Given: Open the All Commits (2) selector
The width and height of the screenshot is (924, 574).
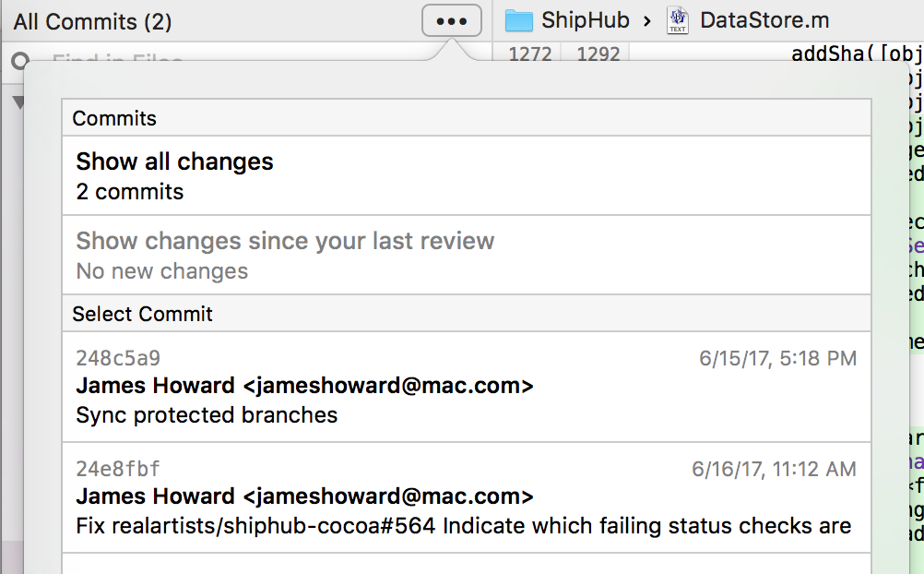Looking at the screenshot, I should pyautogui.click(x=92, y=21).
